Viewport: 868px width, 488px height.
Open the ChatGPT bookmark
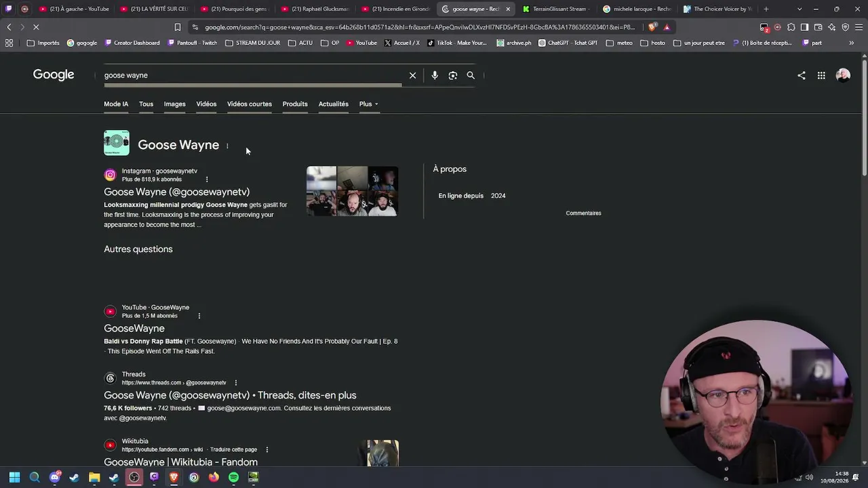pos(568,43)
